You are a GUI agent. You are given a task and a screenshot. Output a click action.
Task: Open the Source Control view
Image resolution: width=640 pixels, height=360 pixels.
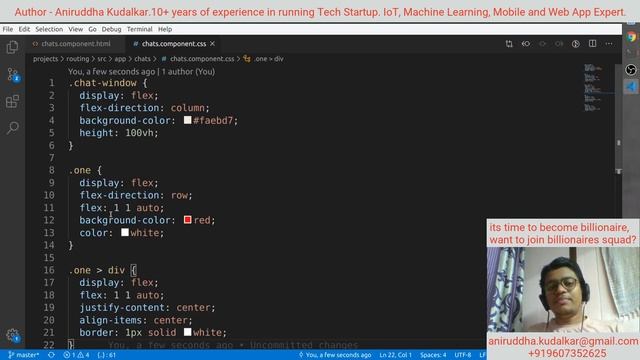pyautogui.click(x=13, y=75)
